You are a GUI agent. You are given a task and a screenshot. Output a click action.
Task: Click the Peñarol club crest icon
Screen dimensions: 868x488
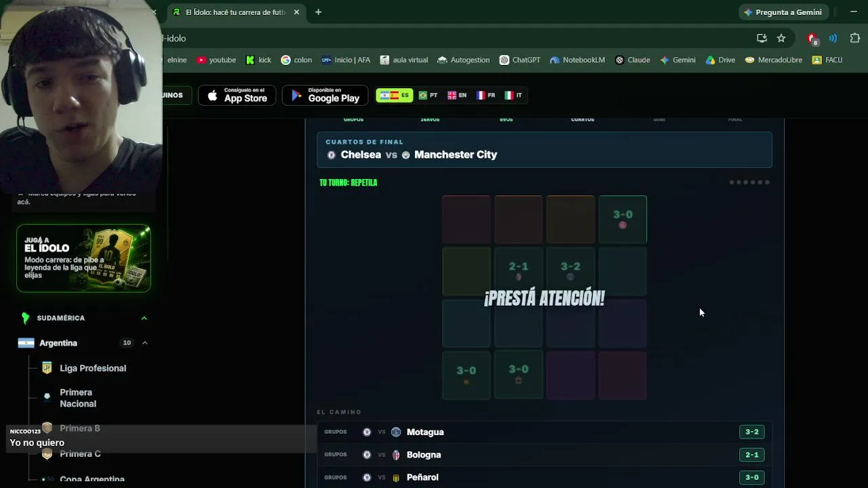coord(396,477)
